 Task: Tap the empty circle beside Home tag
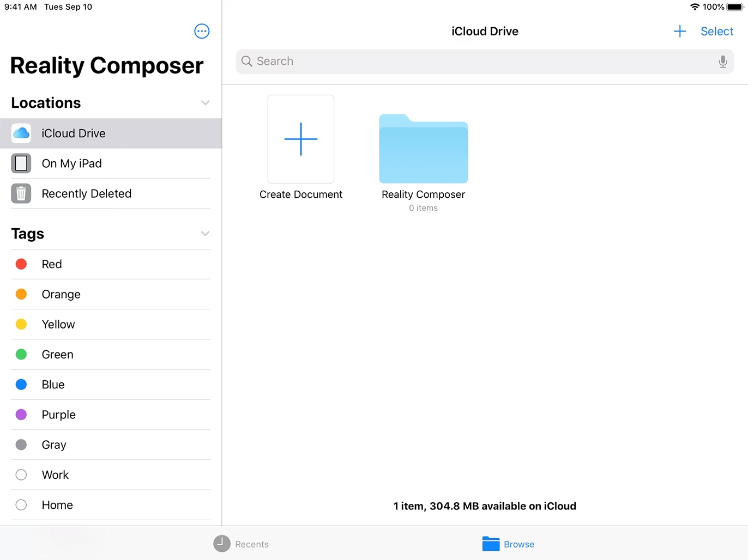click(x=21, y=505)
